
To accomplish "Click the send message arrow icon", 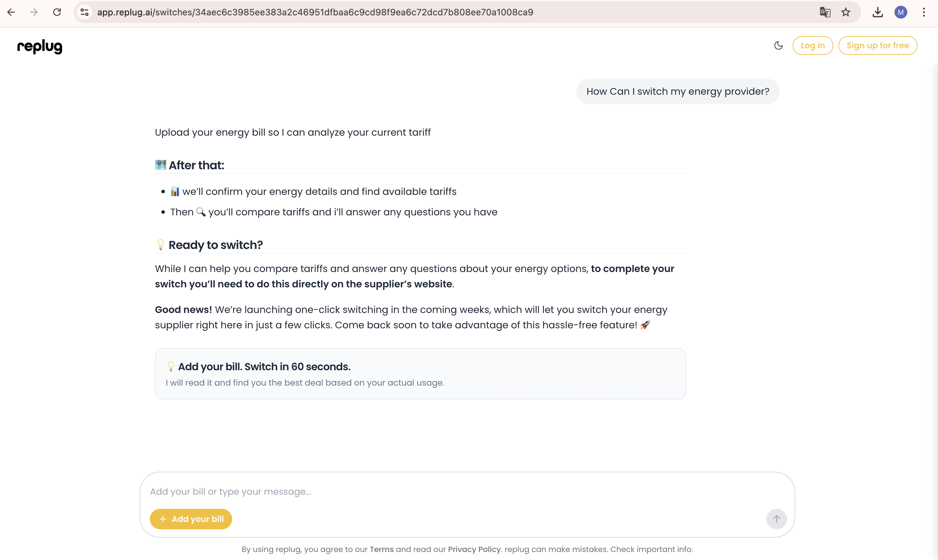I will 776,519.
